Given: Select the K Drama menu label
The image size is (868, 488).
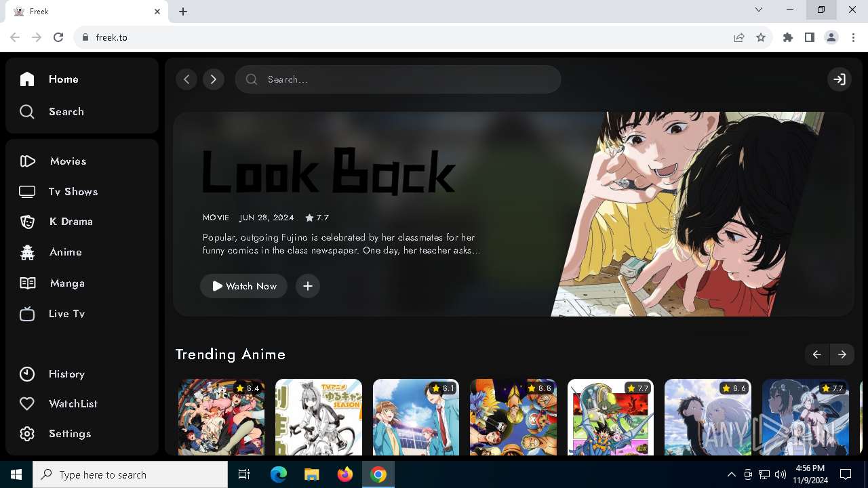Looking at the screenshot, I should tap(71, 222).
